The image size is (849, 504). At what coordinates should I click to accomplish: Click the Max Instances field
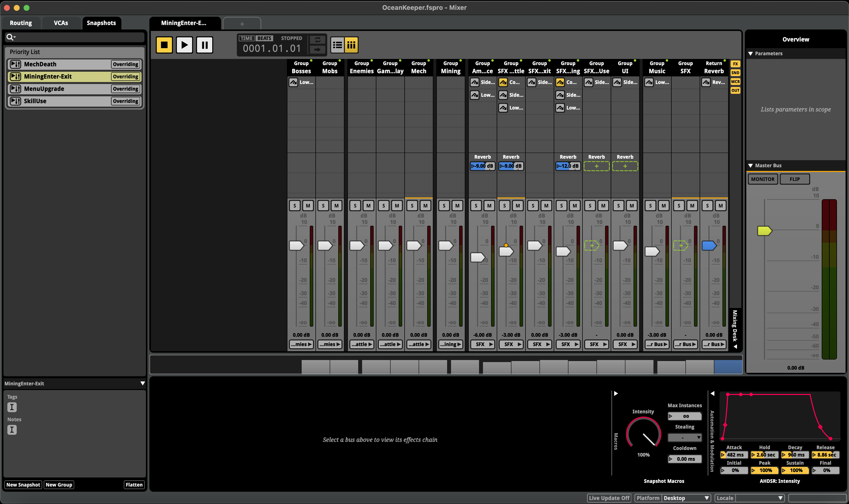pos(685,416)
